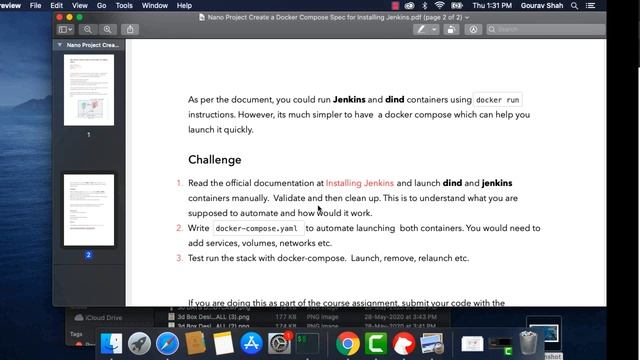Viewport: 640px width, 360px height.
Task: Select page 1 thumbnail in sidebar
Action: point(89,90)
